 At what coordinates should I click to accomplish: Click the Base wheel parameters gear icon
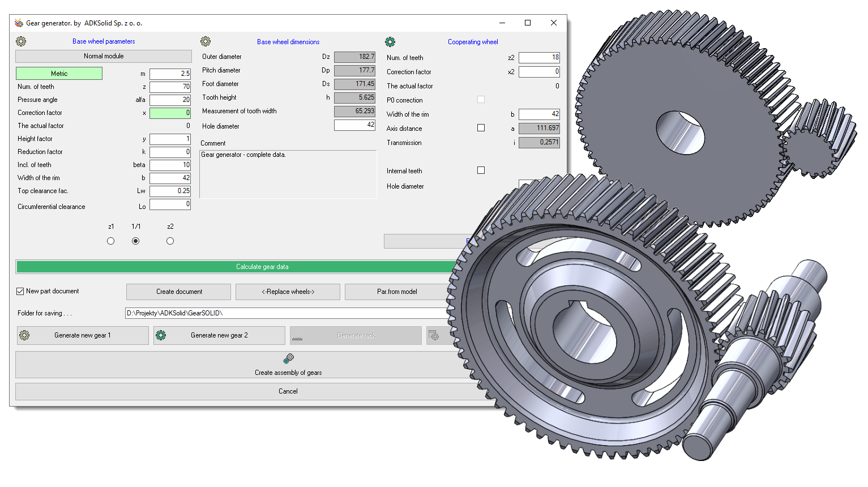(x=21, y=41)
